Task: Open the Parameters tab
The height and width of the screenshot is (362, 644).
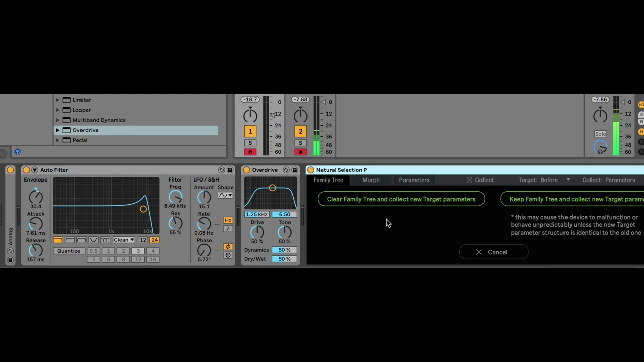Action: [x=414, y=180]
